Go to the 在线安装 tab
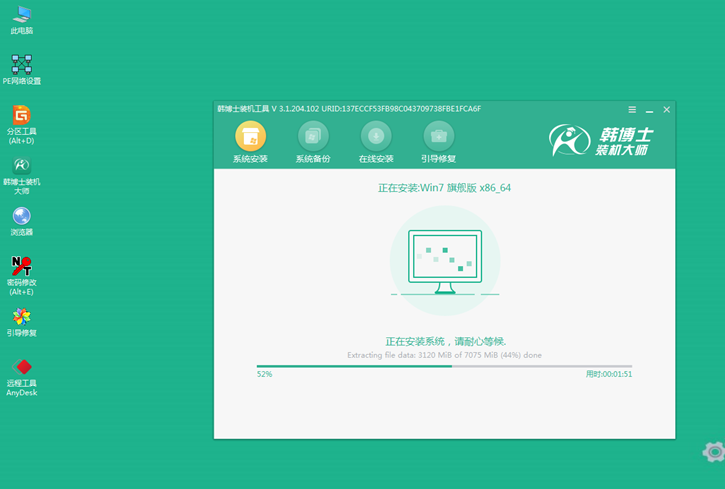This screenshot has width=725, height=489. (376, 142)
